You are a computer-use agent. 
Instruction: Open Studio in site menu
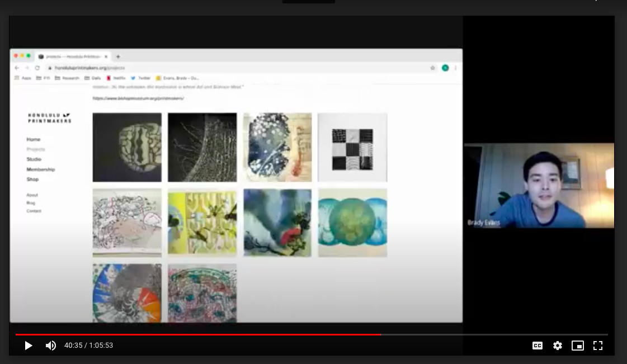[34, 159]
